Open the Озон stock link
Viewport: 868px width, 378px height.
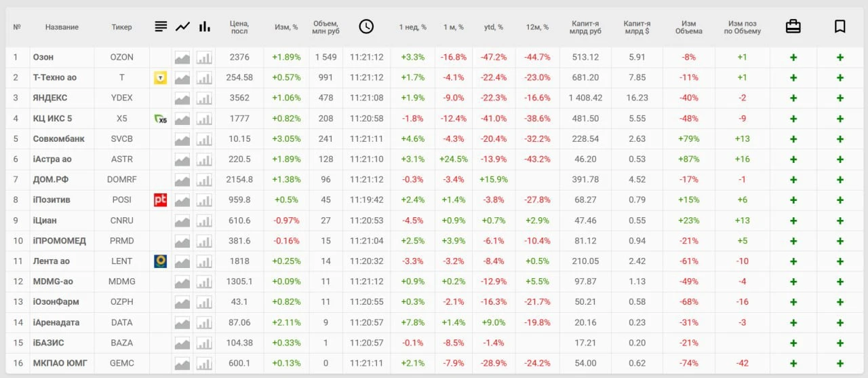click(x=43, y=58)
